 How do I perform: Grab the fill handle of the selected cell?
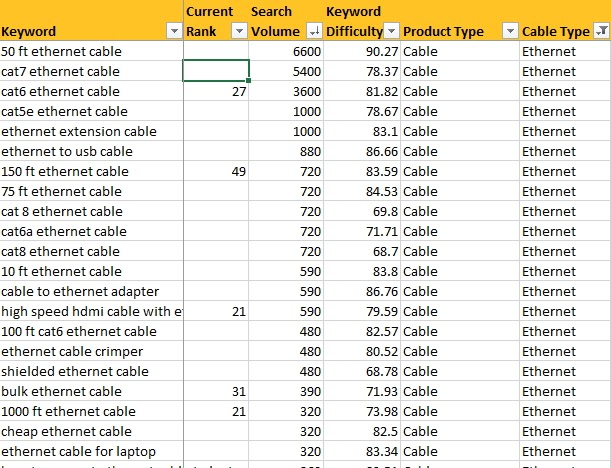click(248, 80)
